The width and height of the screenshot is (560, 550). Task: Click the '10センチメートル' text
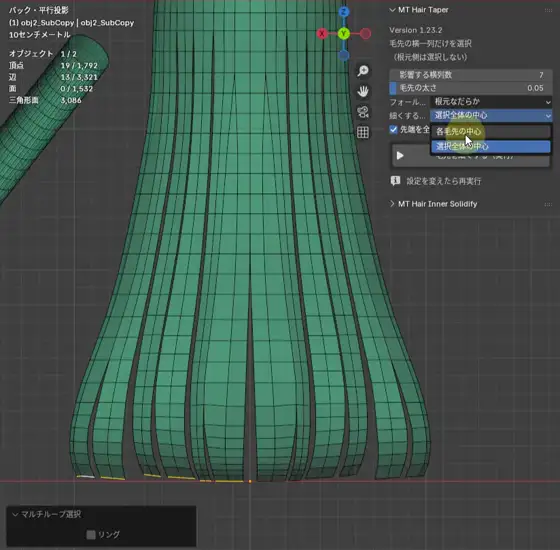click(40, 35)
